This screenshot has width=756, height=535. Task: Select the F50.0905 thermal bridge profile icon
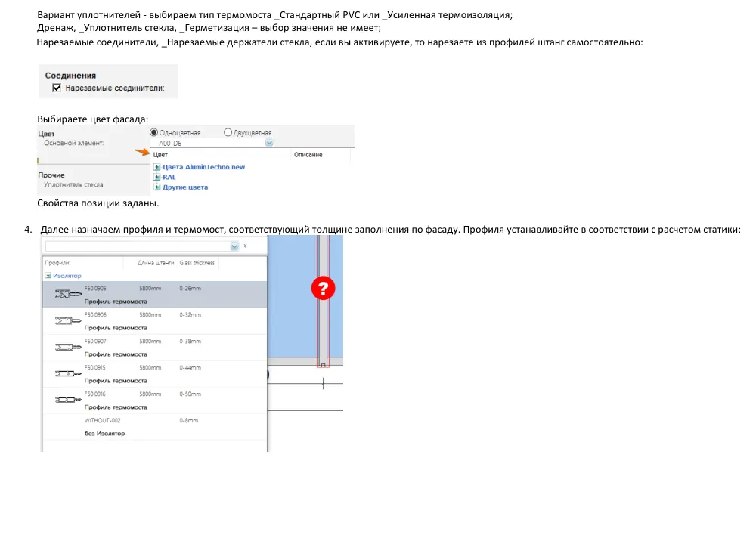(68, 293)
